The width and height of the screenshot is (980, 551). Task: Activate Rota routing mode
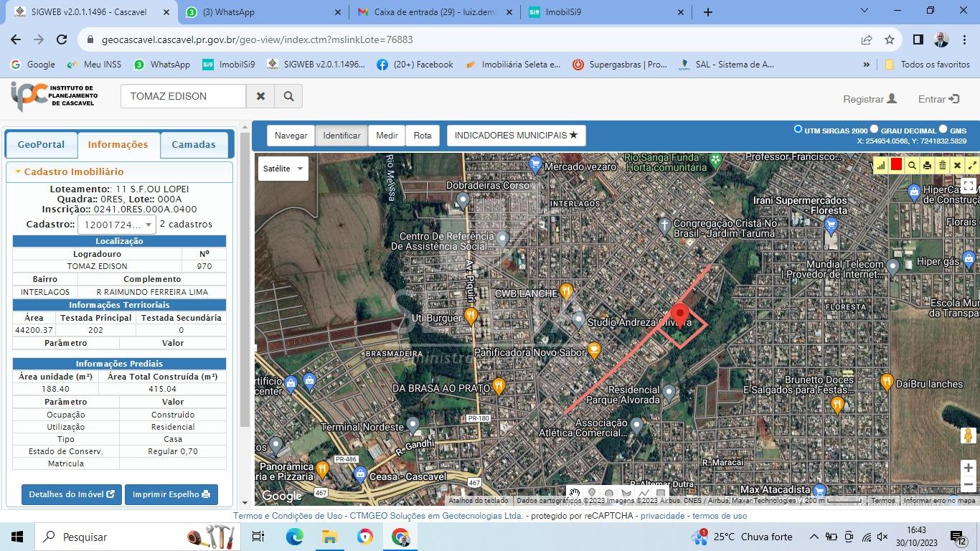click(423, 136)
